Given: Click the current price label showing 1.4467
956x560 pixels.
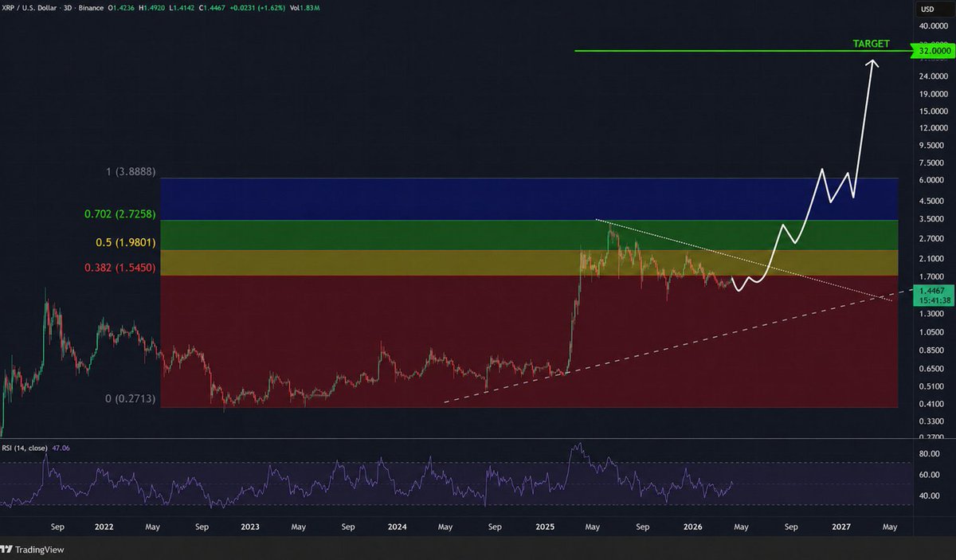Looking at the screenshot, I should pos(933,292).
